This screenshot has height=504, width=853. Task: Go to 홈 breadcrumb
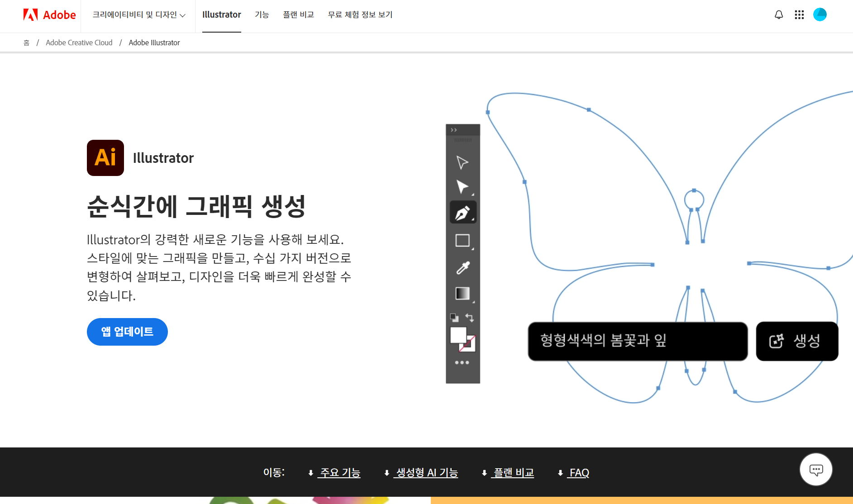click(x=27, y=43)
